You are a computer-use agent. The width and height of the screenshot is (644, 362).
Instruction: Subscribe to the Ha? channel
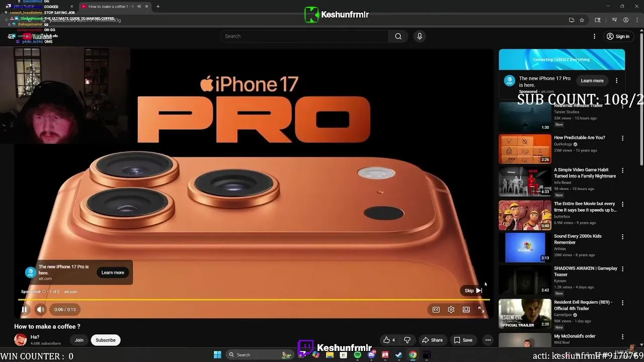point(106,340)
